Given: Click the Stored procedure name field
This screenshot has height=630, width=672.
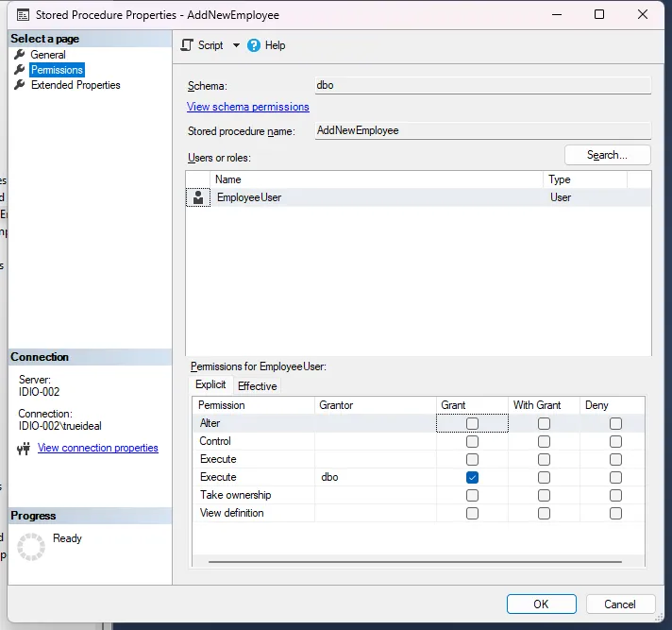Looking at the screenshot, I should tap(482, 130).
